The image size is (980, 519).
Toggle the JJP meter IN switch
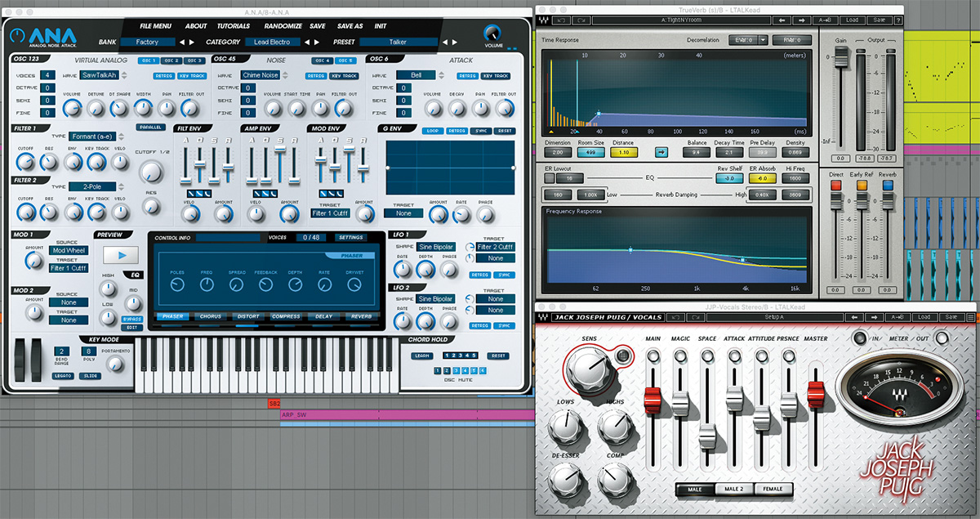[x=860, y=338]
